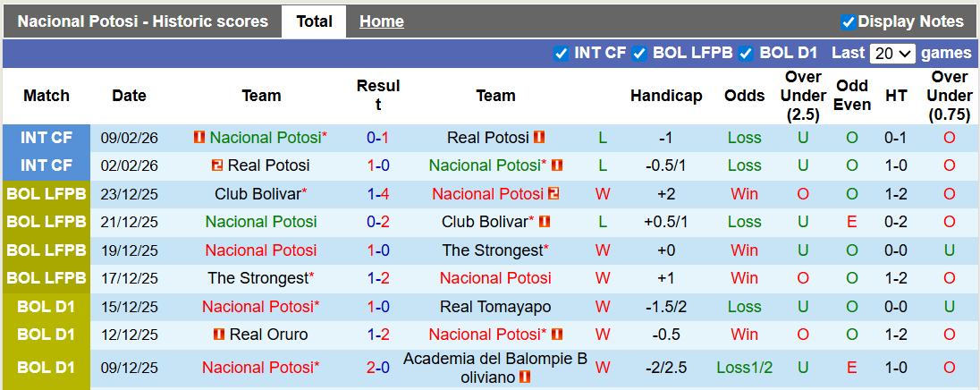Click the Real Tomayapo team name
Screen dimensions: 980x390
(x=495, y=307)
